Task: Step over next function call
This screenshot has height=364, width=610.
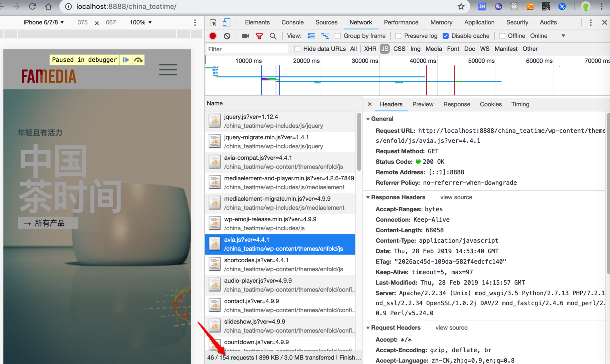Action: (x=138, y=60)
